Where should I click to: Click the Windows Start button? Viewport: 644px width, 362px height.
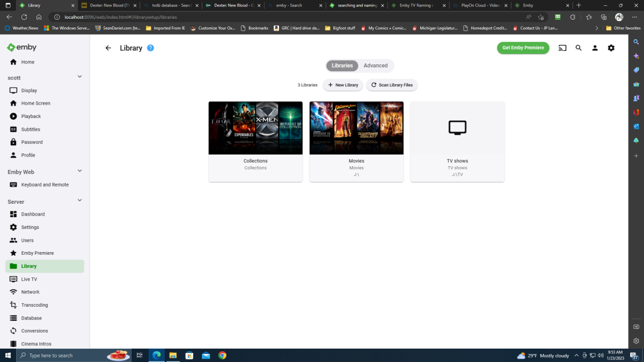pos(8,356)
